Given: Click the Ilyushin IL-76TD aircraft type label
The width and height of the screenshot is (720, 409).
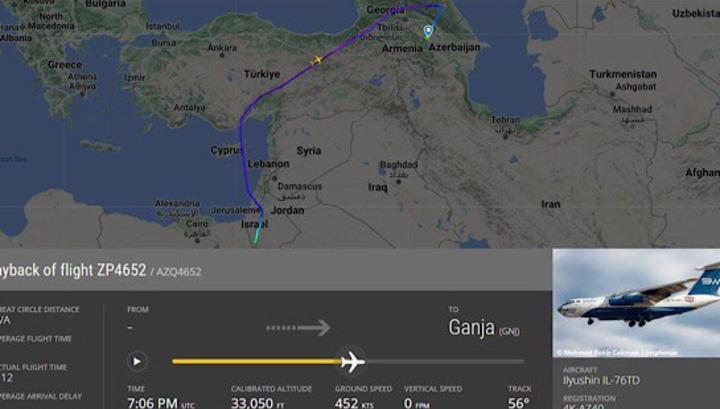Looking at the screenshot, I should coord(601,381).
